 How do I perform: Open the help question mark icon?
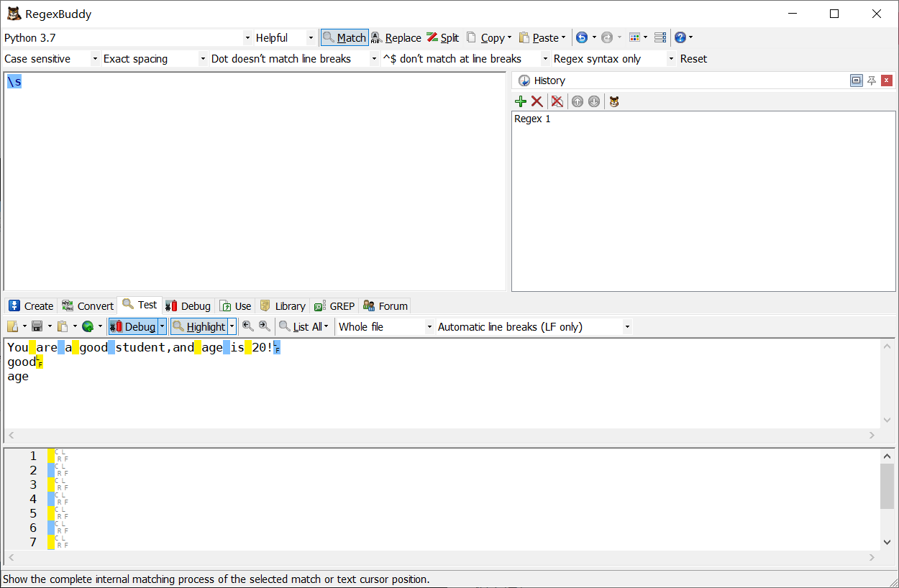[x=680, y=37]
